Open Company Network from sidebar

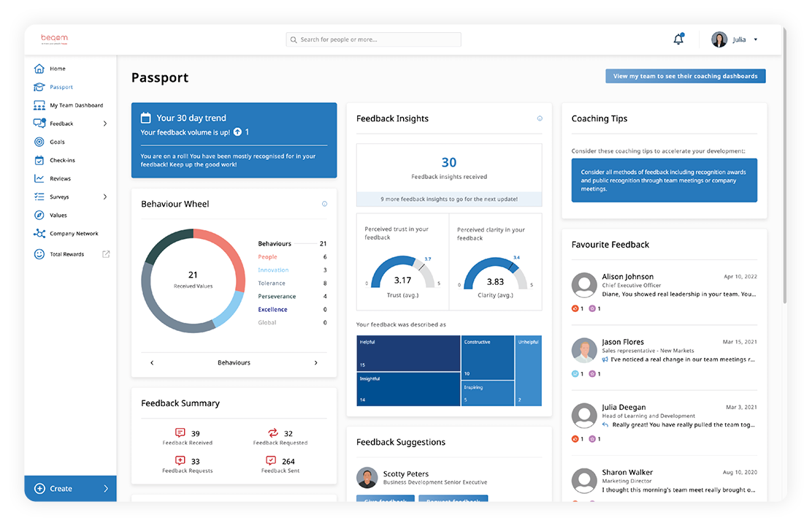[x=74, y=233]
